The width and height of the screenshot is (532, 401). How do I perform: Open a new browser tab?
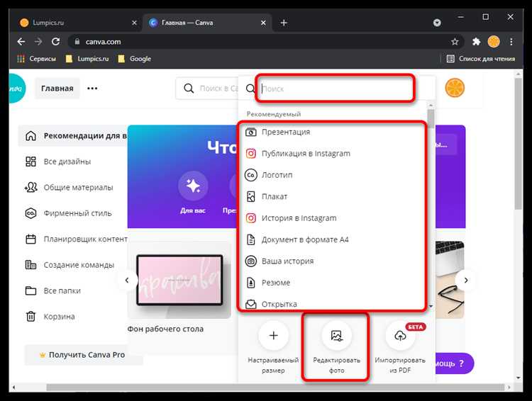[x=284, y=23]
